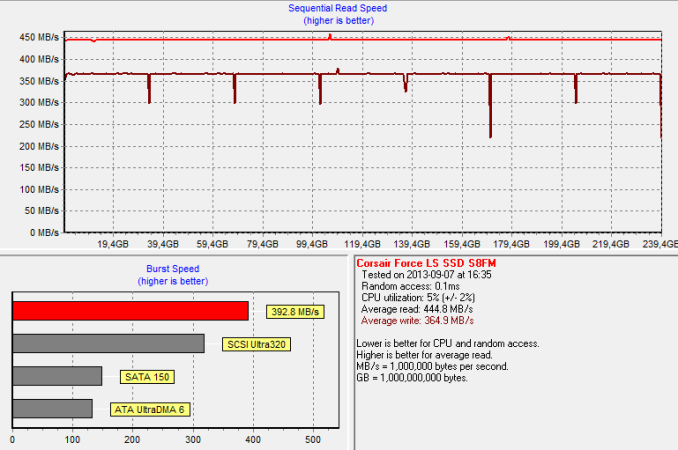The image size is (678, 450).
Task: Click the 400 MB/s axis label
Action: tap(39, 59)
